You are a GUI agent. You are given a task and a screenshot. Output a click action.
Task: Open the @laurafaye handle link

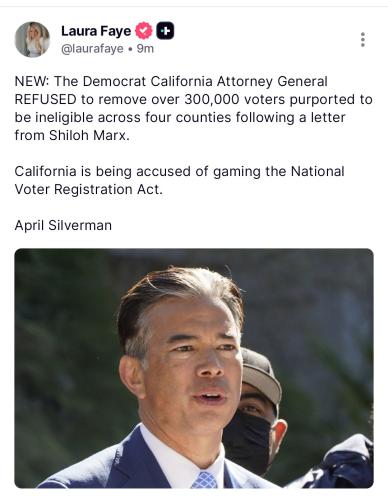tap(92, 49)
